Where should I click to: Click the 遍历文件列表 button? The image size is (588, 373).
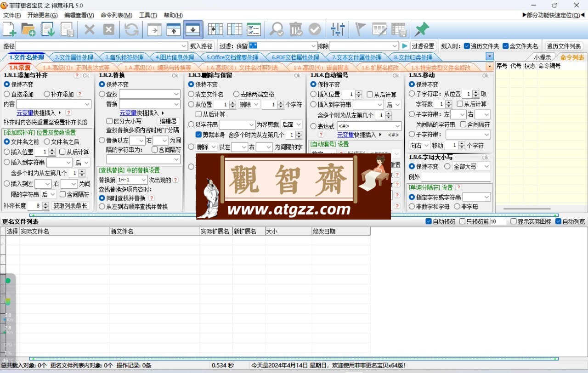point(564,46)
